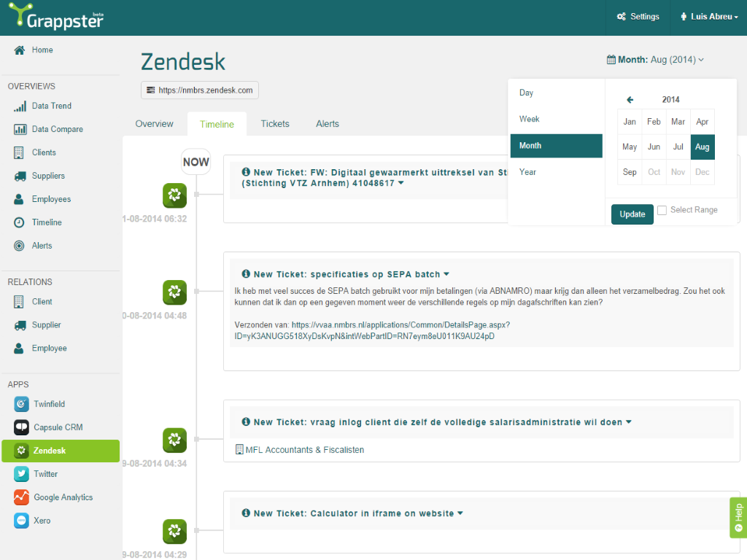The height and width of the screenshot is (560, 747).
Task: Open the Luis Abreu user menu
Action: pyautogui.click(x=708, y=17)
